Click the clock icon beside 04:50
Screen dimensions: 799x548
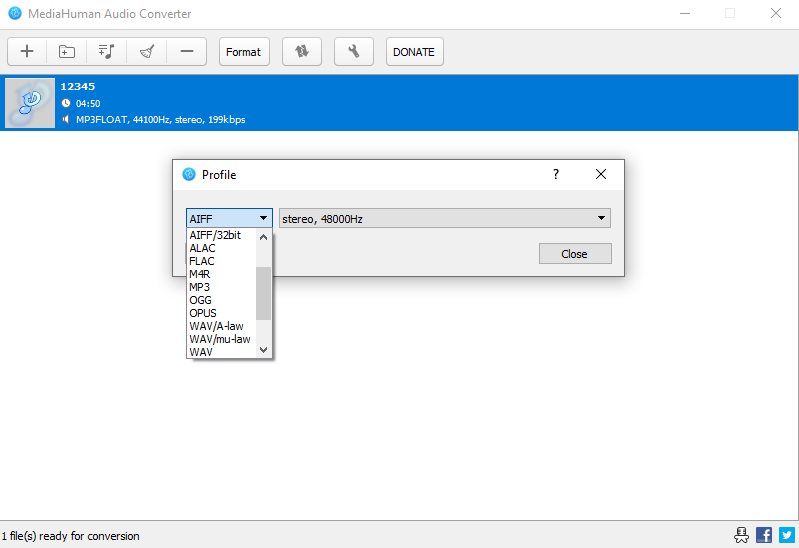pos(66,103)
